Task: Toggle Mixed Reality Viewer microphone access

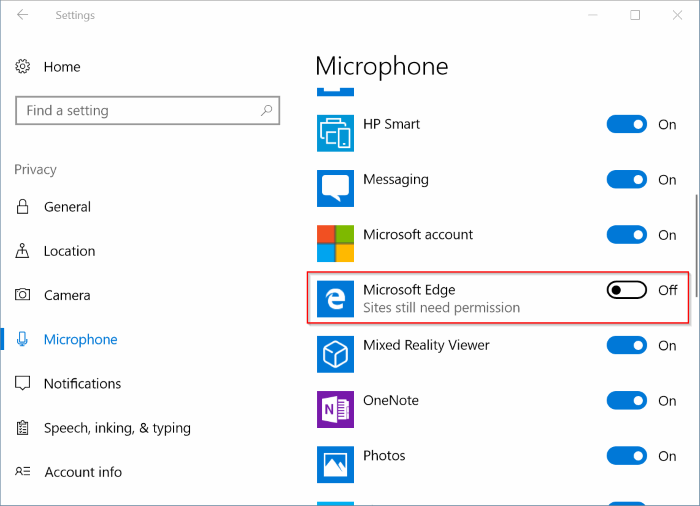Action: tap(626, 345)
